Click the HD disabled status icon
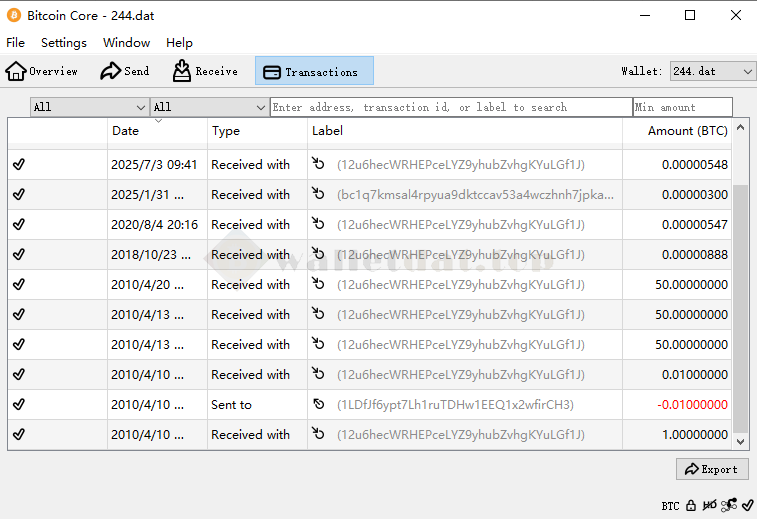This screenshot has width=757, height=519. [x=710, y=506]
